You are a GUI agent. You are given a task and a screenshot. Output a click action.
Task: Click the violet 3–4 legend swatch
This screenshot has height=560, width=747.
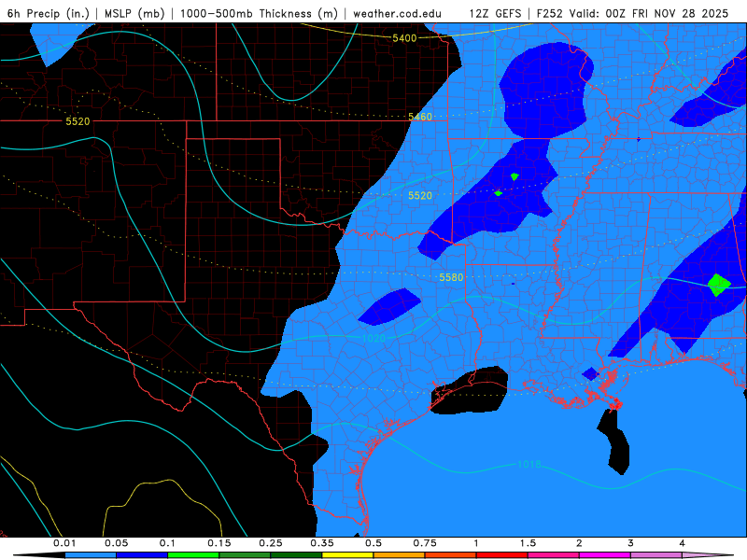tap(656, 555)
